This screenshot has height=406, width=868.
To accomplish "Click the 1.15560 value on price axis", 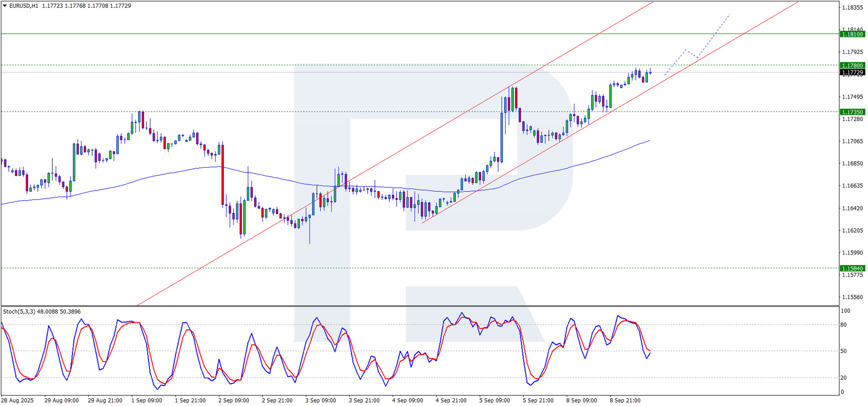I will point(852,297).
